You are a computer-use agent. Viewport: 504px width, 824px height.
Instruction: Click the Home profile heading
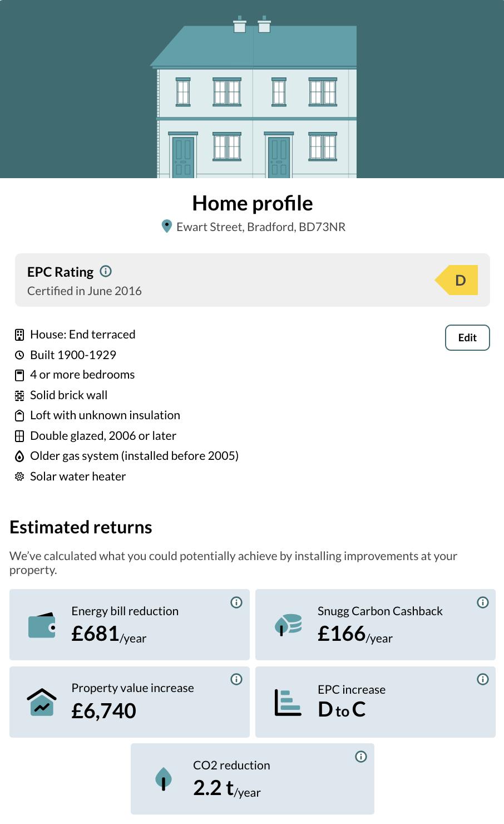point(252,203)
